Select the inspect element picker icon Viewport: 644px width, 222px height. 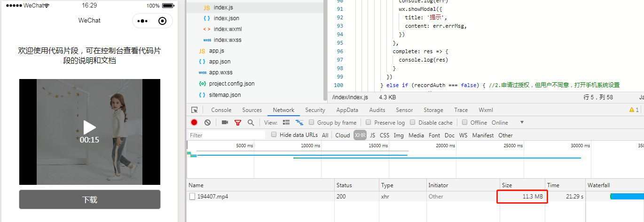click(x=195, y=110)
